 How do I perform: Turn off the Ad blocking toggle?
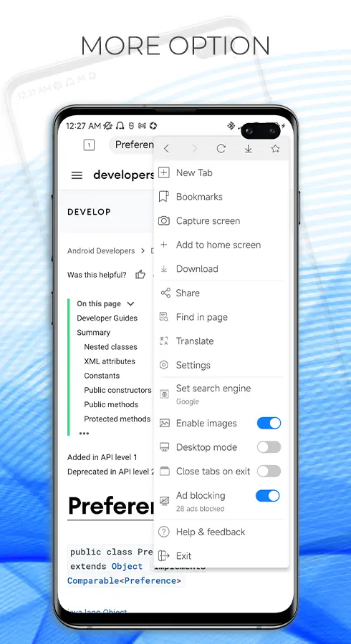[268, 496]
